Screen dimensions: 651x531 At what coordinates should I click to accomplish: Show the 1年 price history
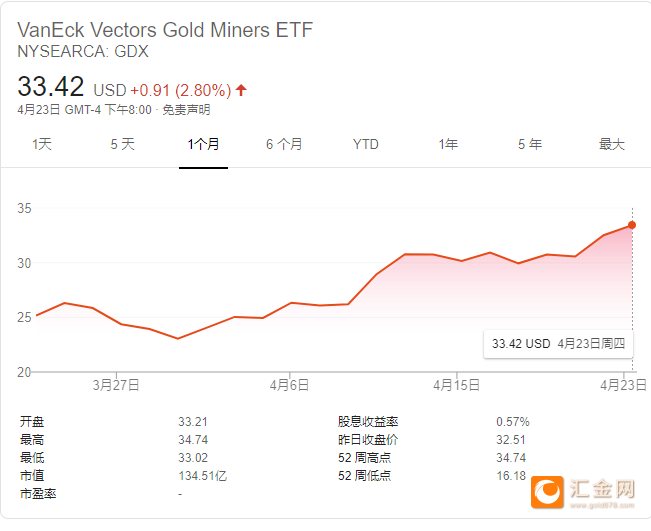tap(448, 144)
